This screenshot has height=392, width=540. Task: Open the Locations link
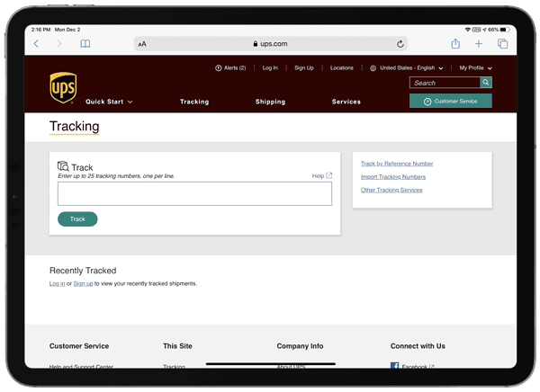click(342, 67)
